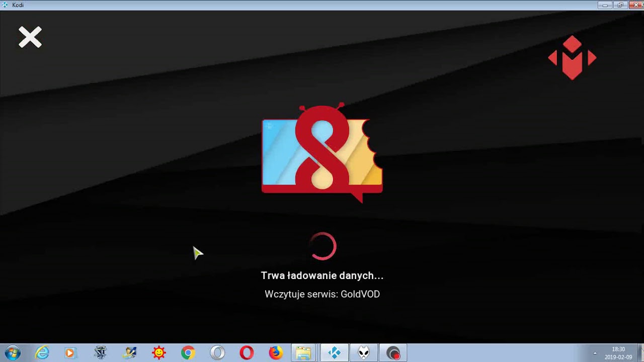
Task: Launch Internet Explorer from the taskbar
Action: [42, 353]
